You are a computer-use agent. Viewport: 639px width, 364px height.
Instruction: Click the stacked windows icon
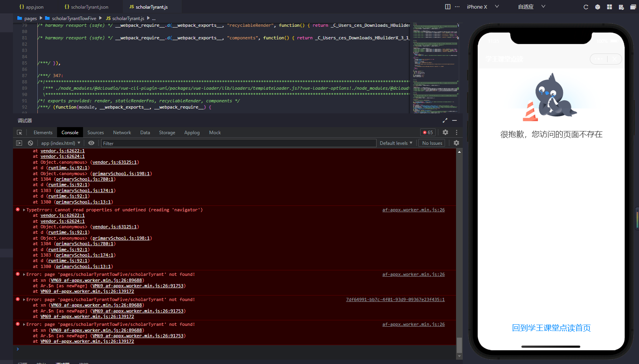click(633, 7)
